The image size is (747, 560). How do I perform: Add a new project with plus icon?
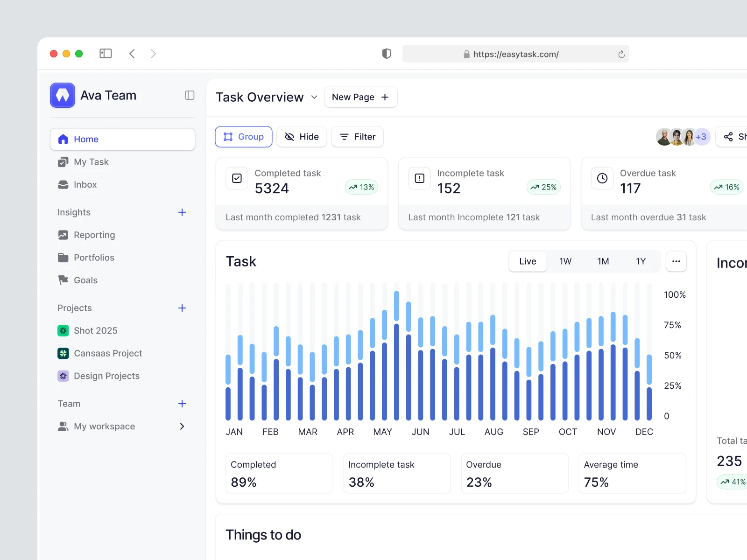coord(182,308)
